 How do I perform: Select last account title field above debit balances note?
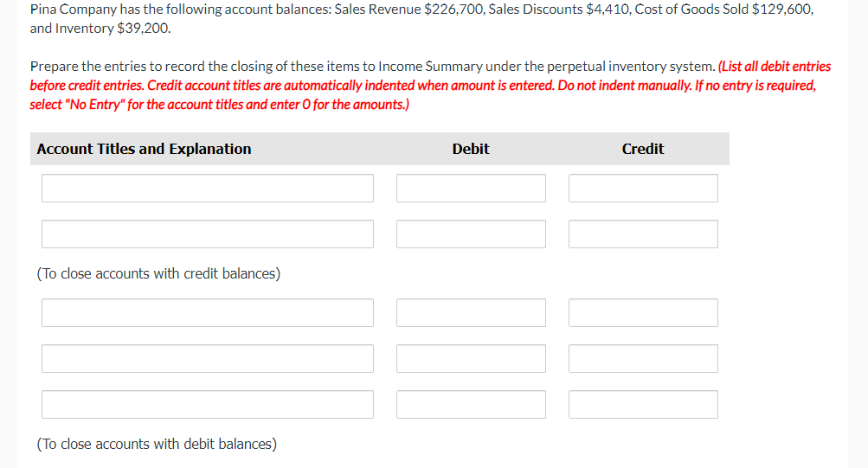(208, 404)
